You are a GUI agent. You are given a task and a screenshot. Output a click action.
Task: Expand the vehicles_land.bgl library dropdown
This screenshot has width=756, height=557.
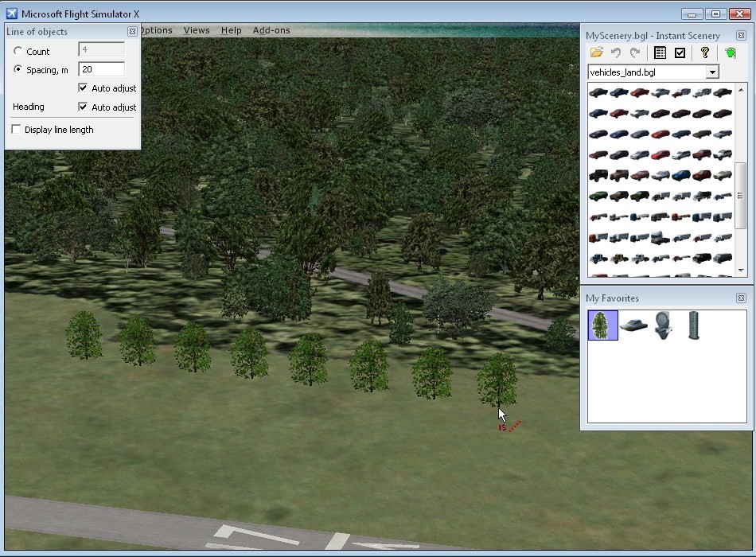712,72
